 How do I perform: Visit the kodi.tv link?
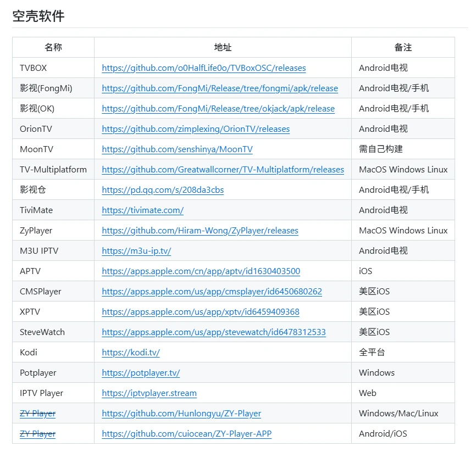click(x=131, y=353)
